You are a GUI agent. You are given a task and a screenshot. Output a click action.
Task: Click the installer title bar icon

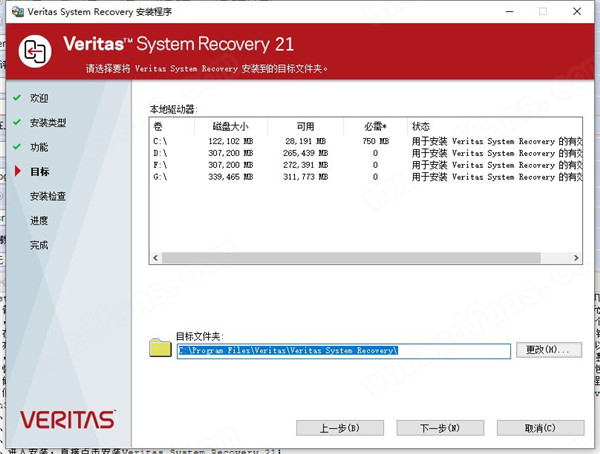pos(18,11)
